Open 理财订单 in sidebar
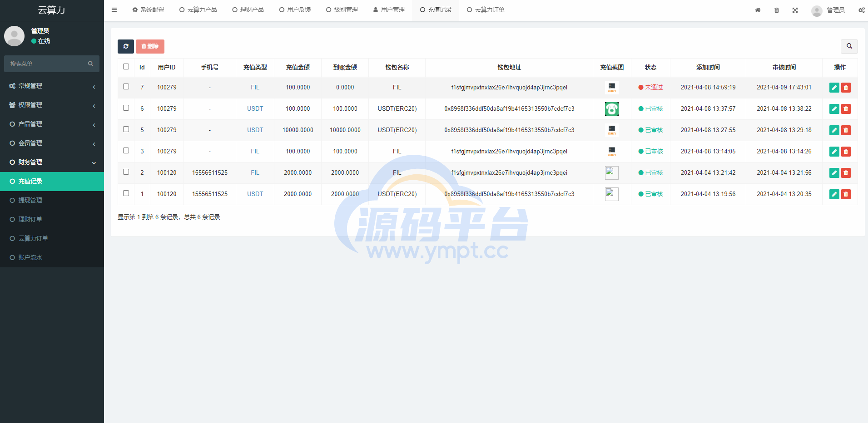The width and height of the screenshot is (868, 423). coord(52,220)
